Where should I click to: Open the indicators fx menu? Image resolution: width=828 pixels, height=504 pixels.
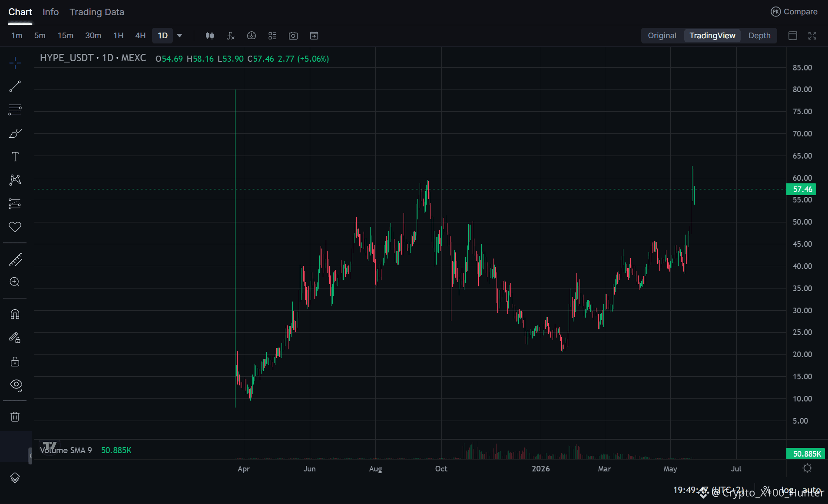click(x=231, y=36)
